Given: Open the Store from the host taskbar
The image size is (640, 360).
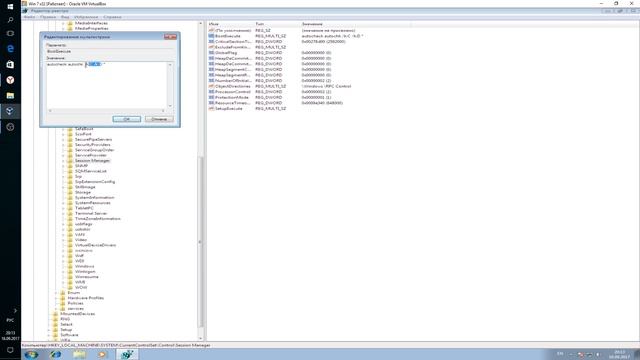Looking at the screenshot, I should [x=10, y=64].
